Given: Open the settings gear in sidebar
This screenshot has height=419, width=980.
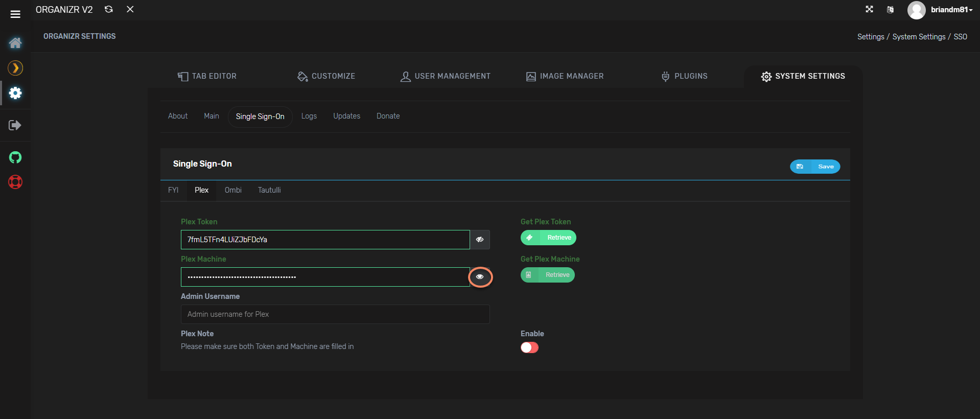Looking at the screenshot, I should [x=15, y=93].
